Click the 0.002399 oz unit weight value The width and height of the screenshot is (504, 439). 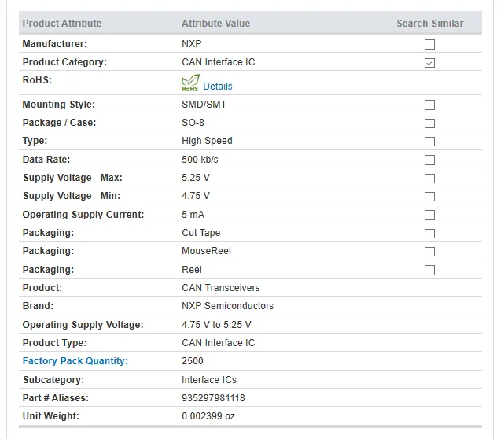(208, 416)
